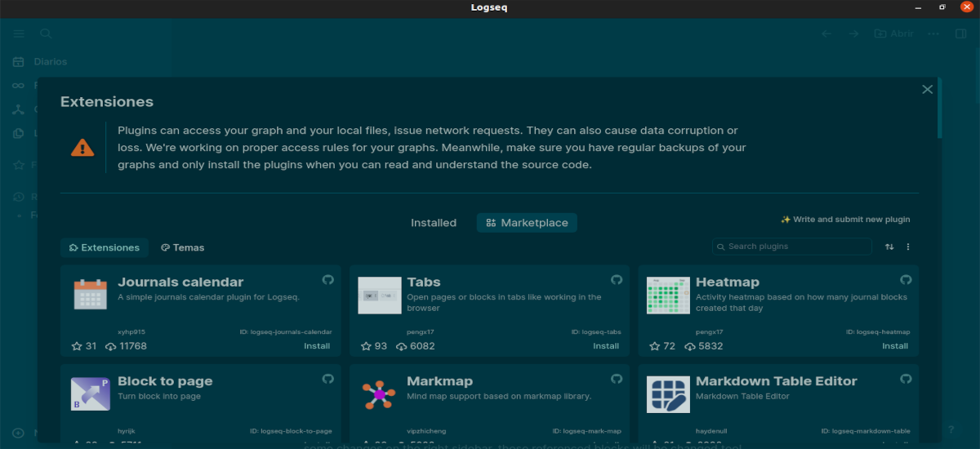Open the Markmap plugin title

[x=439, y=381]
